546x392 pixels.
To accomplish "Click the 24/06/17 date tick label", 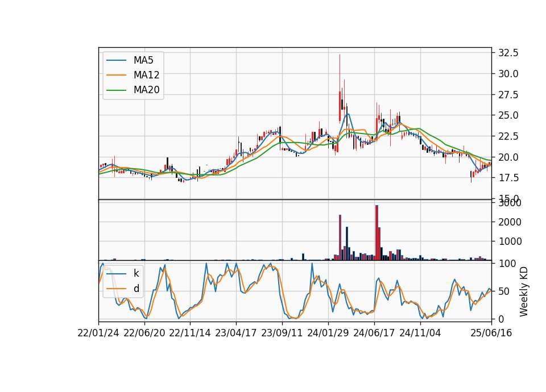I will [x=374, y=333].
